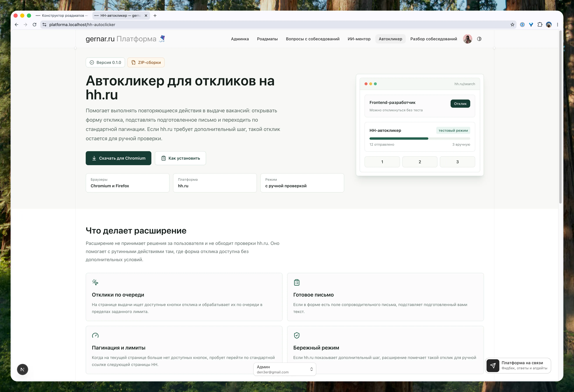Click the Браузеры Chromium и Firefox card
This screenshot has width=574, height=392.
pyautogui.click(x=127, y=183)
